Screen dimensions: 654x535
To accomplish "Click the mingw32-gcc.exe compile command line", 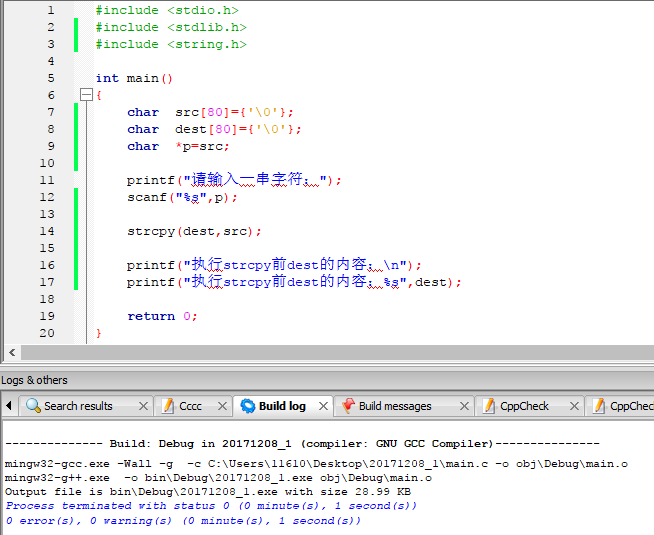I will (316, 464).
